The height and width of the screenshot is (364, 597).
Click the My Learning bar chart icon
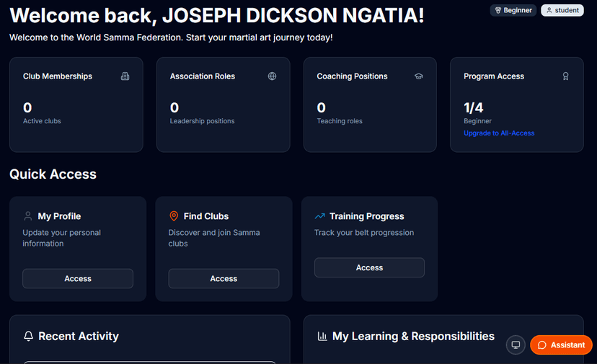coord(322,336)
